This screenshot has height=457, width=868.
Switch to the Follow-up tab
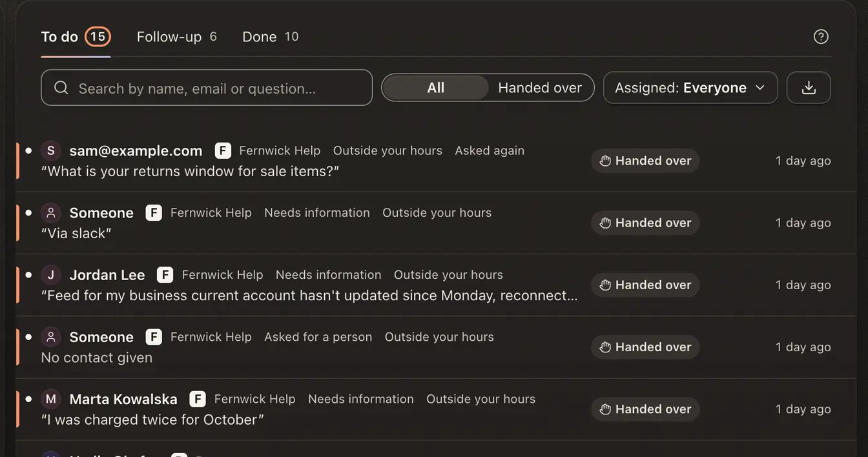tap(176, 37)
